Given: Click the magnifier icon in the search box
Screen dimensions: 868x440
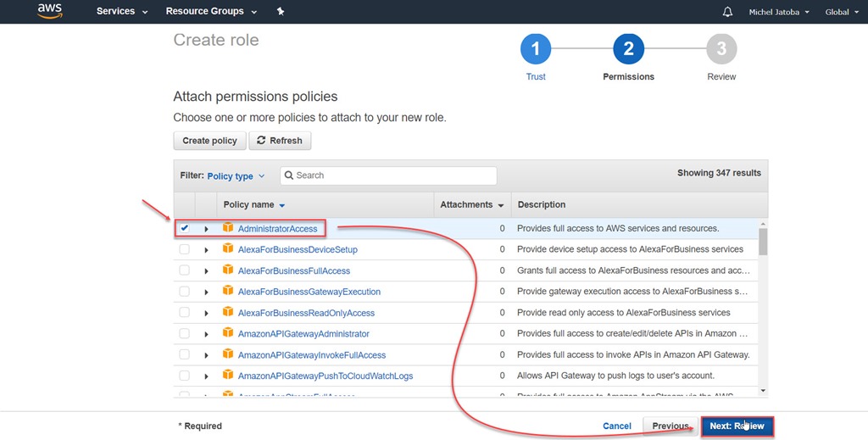Looking at the screenshot, I should point(288,175).
